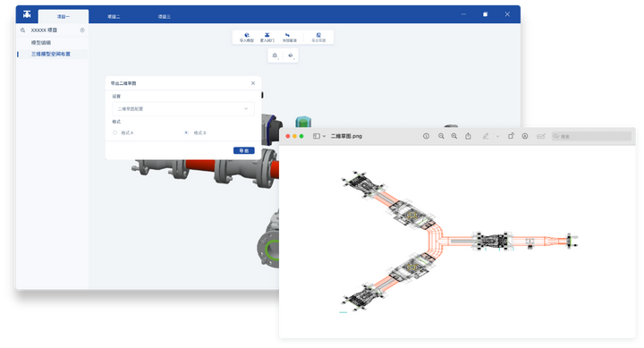Image resolution: width=644 pixels, height=348 pixels.
Task: Click the rotate icon in Preview toolbar
Action: click(511, 136)
